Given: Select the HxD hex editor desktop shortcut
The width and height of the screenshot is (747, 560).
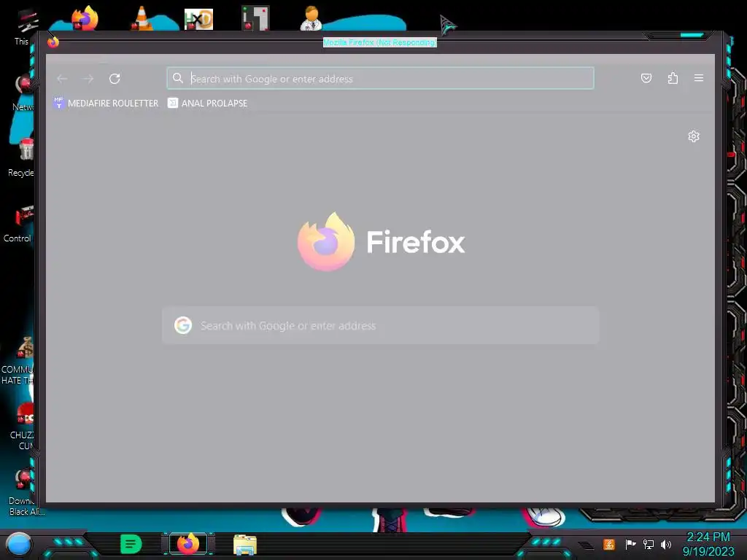Looking at the screenshot, I should click(198, 19).
